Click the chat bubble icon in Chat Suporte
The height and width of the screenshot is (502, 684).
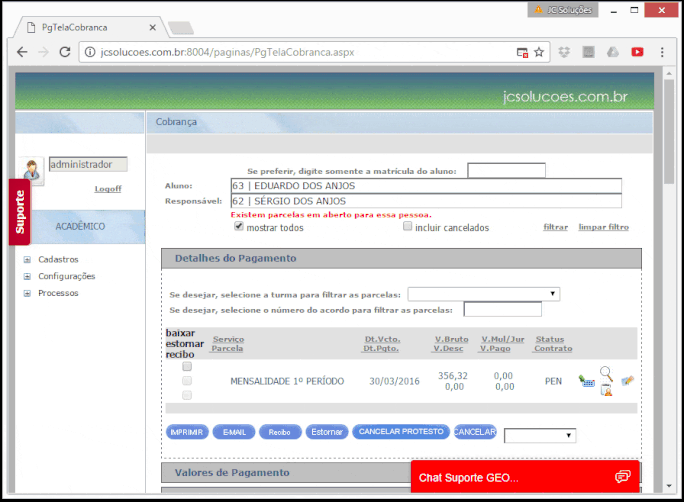click(622, 477)
